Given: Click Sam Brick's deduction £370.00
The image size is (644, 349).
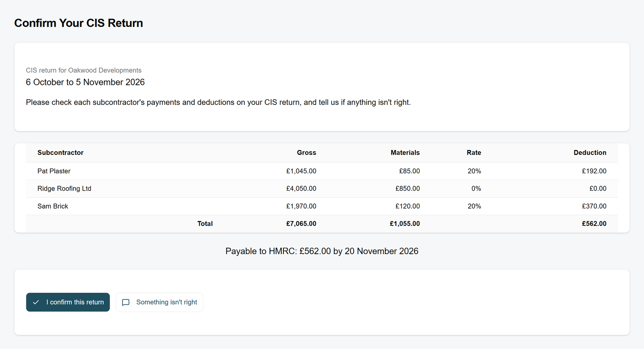Looking at the screenshot, I should point(594,206).
